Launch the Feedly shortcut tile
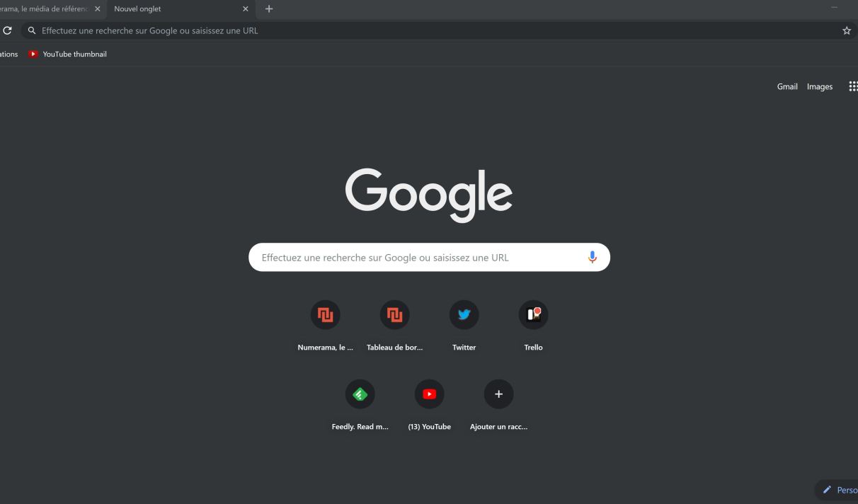The image size is (858, 504). tap(360, 394)
